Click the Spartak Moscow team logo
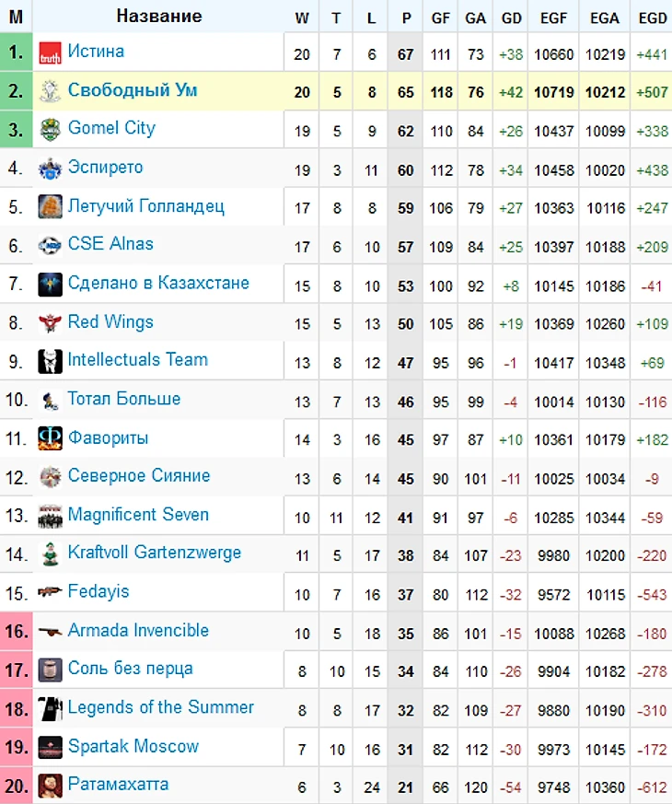Screen dimensions: 672x804 51,747
